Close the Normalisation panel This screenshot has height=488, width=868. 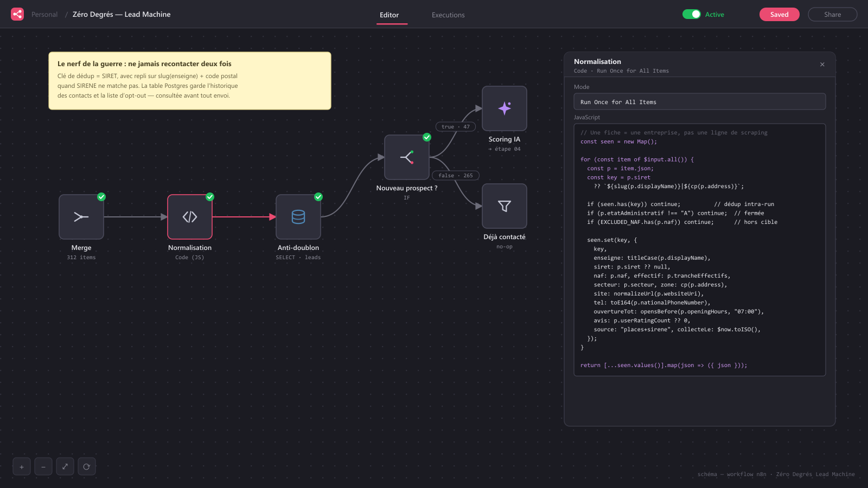click(x=822, y=65)
